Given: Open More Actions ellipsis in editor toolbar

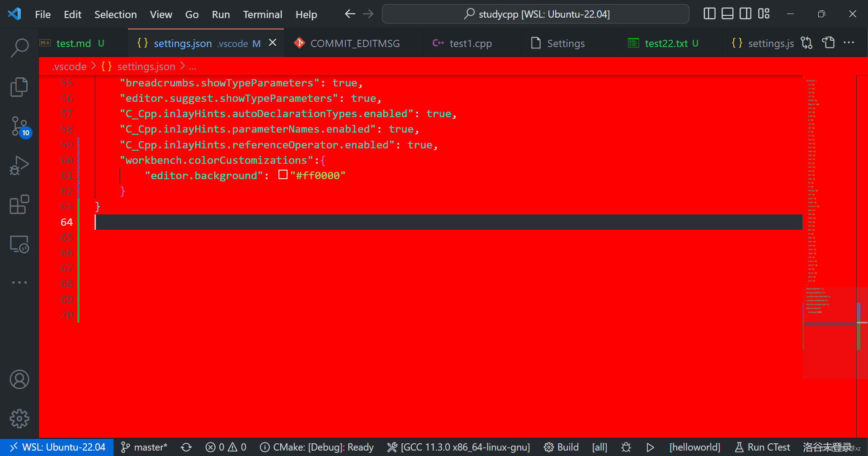Looking at the screenshot, I should point(849,43).
